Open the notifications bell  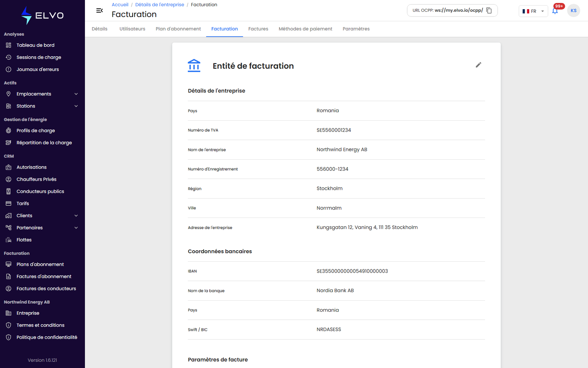point(555,11)
